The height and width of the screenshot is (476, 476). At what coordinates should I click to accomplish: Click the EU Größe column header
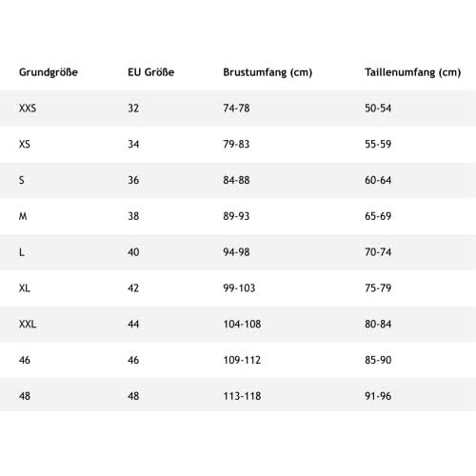150,72
